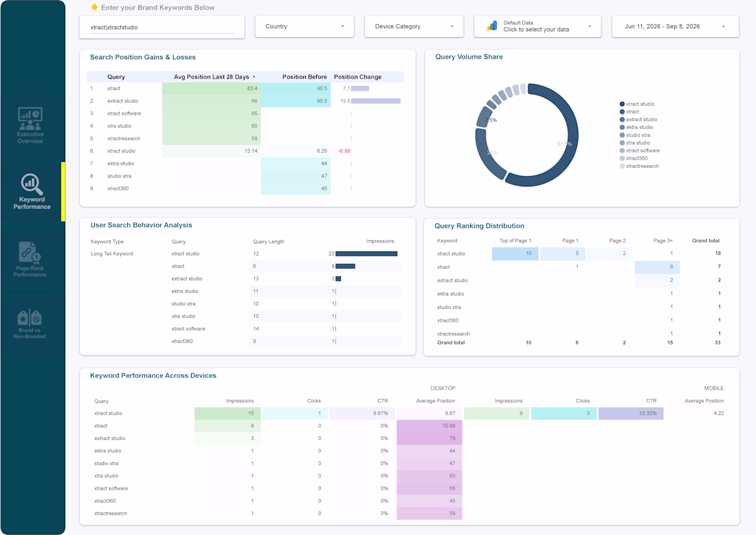Click the Page 3+ column header
Image resolution: width=756 pixels, height=535 pixels.
(x=663, y=241)
